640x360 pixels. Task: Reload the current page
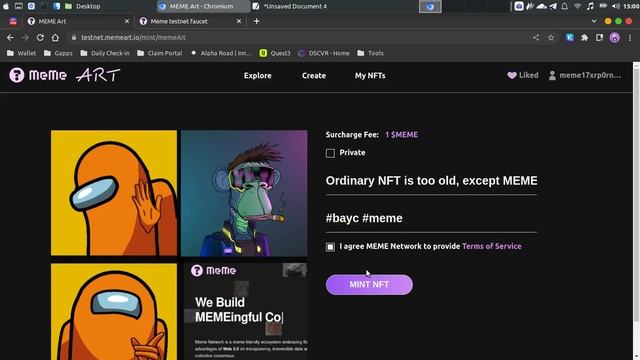click(40, 38)
